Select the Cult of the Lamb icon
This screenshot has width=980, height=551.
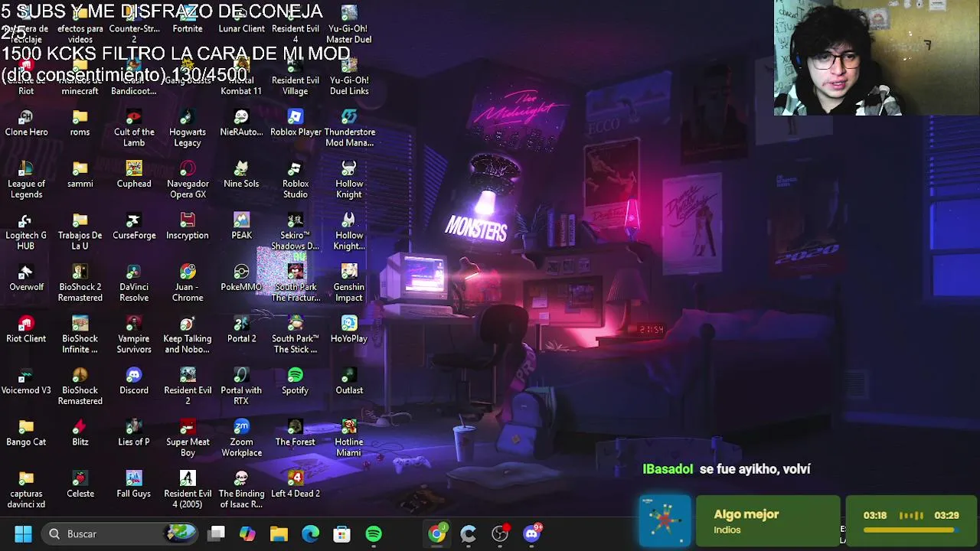click(x=134, y=128)
